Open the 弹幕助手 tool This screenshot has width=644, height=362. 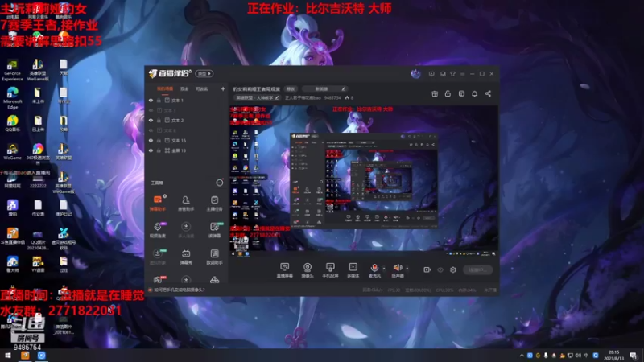pos(158,204)
